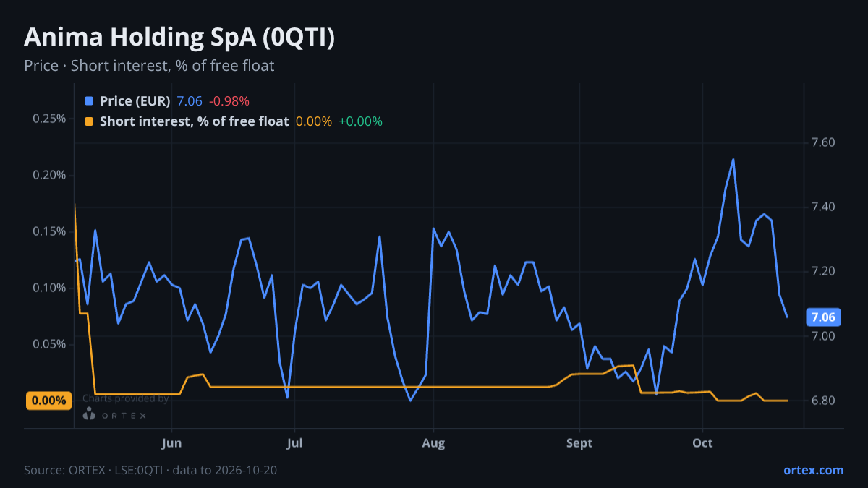Click the 0.15% left axis label
The image size is (868, 488).
[49, 231]
